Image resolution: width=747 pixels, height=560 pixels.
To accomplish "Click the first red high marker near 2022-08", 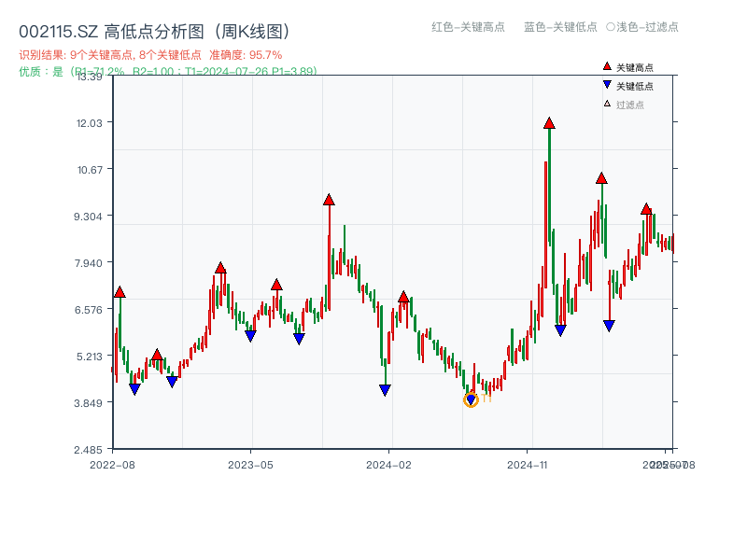I will coord(120,292).
